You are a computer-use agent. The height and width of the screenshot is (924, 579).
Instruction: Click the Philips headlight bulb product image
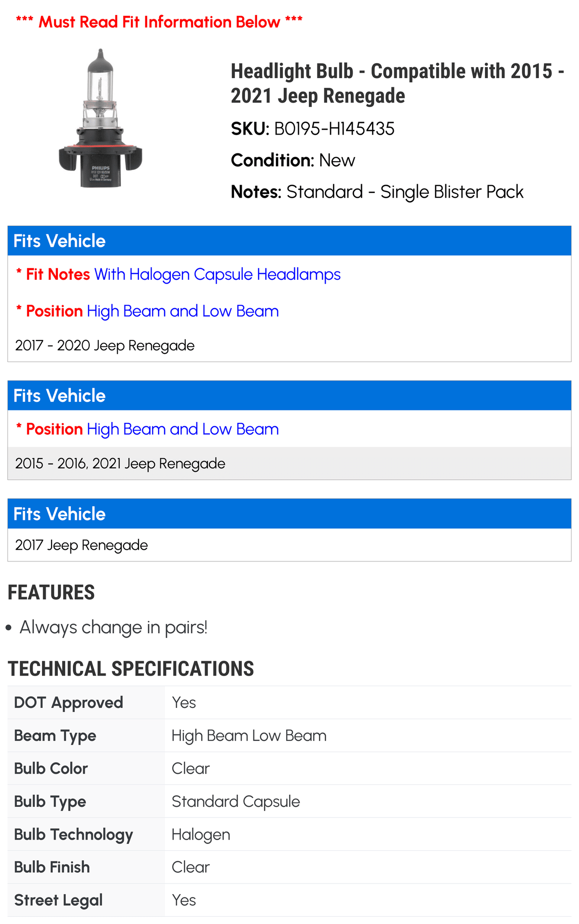(x=100, y=118)
